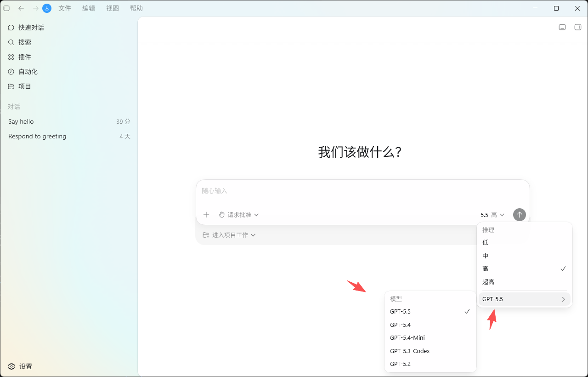
Task: Click the 我们该做什么？ heading
Action: [361, 152]
